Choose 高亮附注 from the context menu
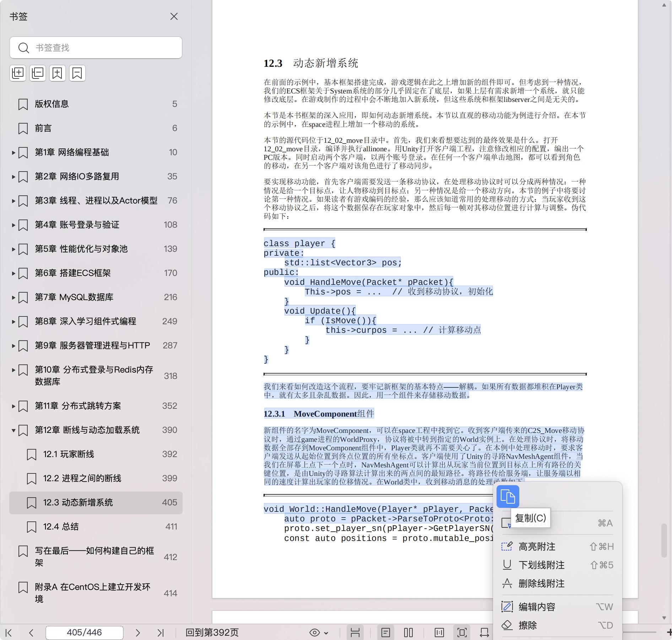 coord(537,547)
